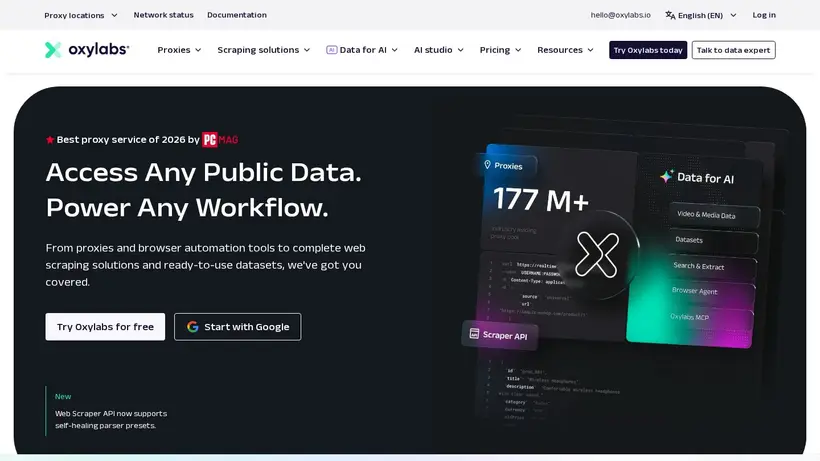
Task: Expand the Data for AI chevron
Action: (x=395, y=50)
